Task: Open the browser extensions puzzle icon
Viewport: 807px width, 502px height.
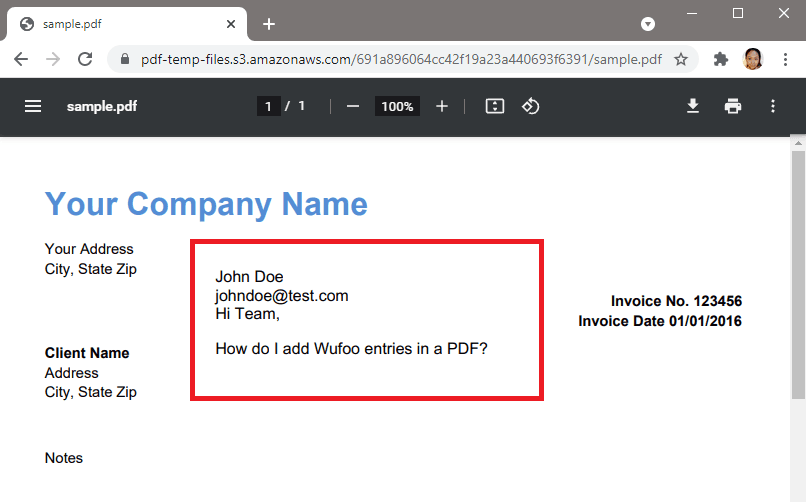Action: (x=720, y=59)
